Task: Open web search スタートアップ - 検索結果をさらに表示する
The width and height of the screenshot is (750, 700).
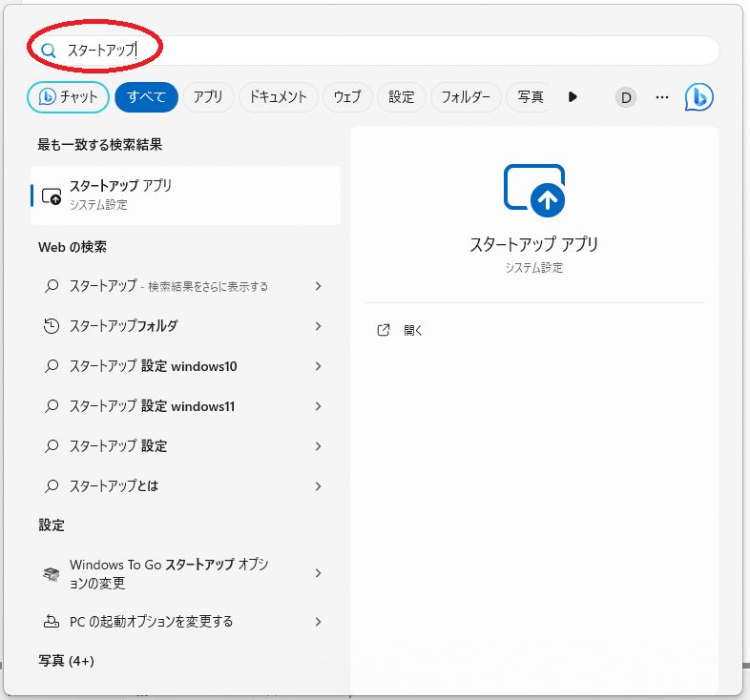Action: (x=185, y=286)
